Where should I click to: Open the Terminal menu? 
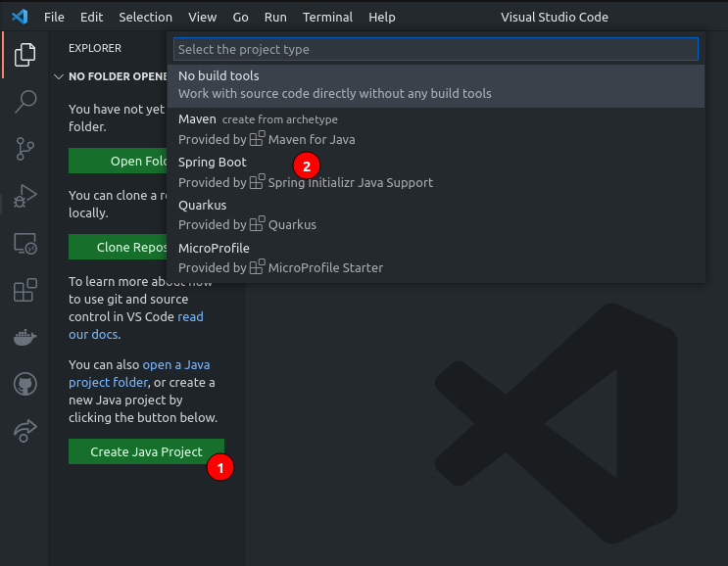coord(327,18)
